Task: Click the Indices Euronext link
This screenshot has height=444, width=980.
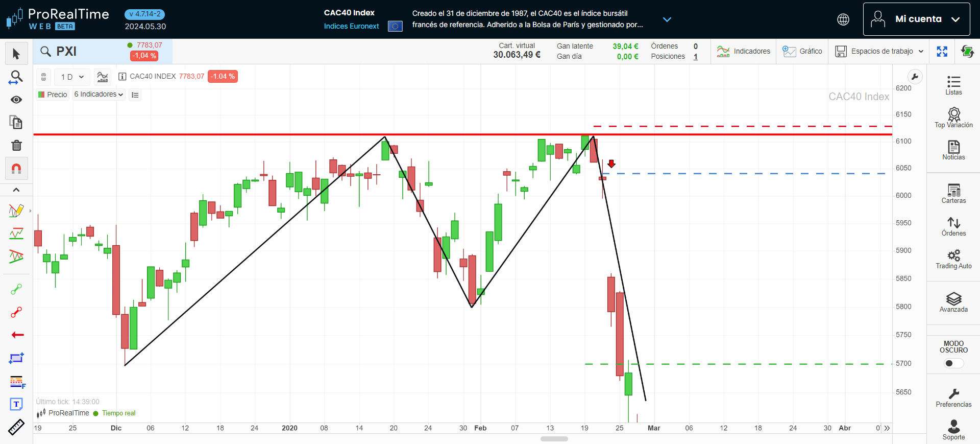Action: (351, 26)
